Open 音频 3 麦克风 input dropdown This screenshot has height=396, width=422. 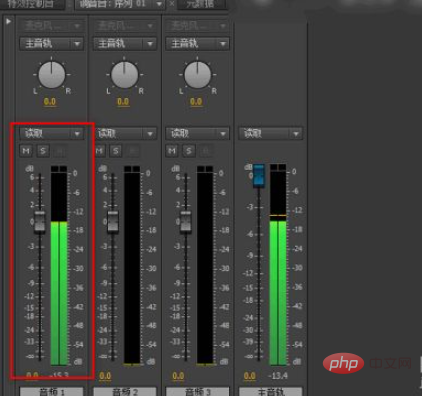click(x=197, y=26)
